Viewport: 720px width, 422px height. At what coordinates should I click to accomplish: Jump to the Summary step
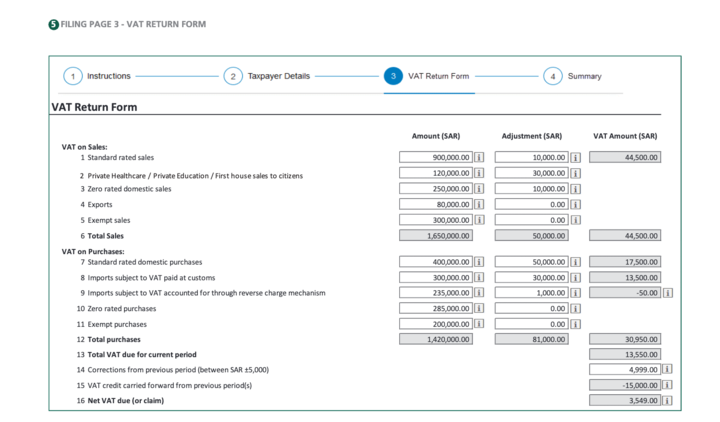coord(554,77)
